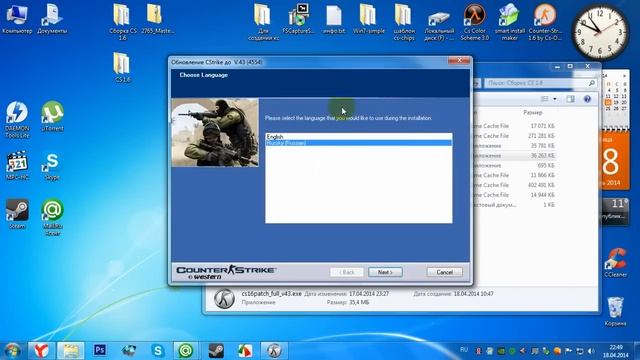Image resolution: width=640 pixels, height=360 pixels.
Task: Open the smart install maker shortcut
Action: (509, 22)
